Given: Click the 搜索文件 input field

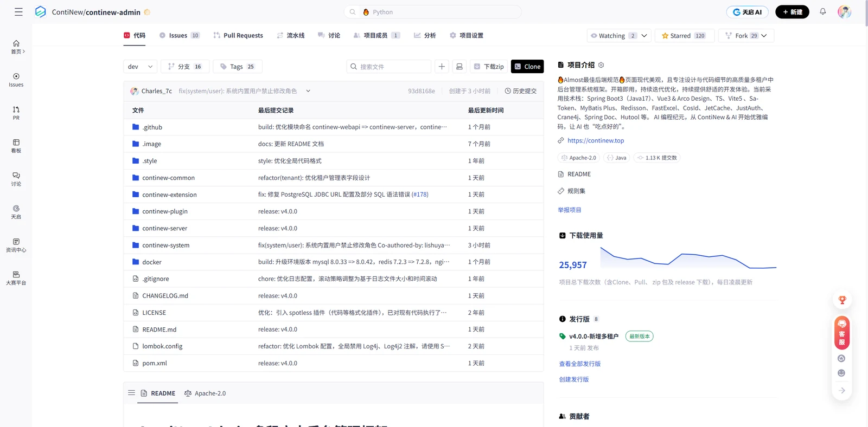Looking at the screenshot, I should pos(388,67).
